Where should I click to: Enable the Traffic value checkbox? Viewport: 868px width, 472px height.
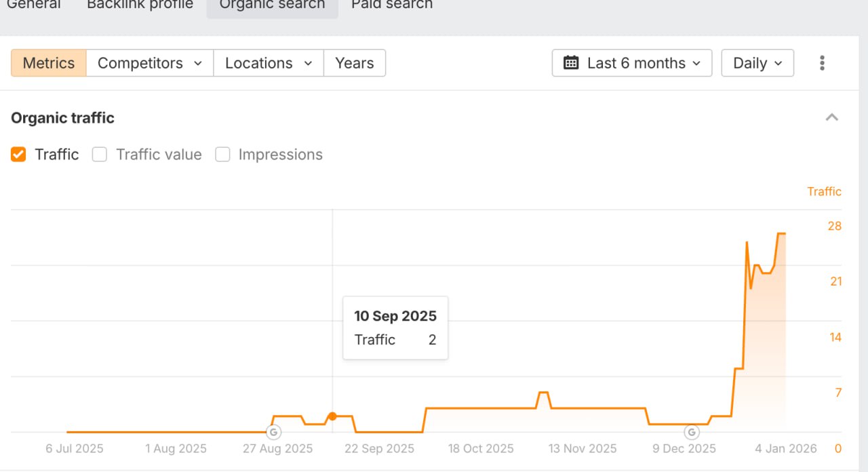coord(100,155)
